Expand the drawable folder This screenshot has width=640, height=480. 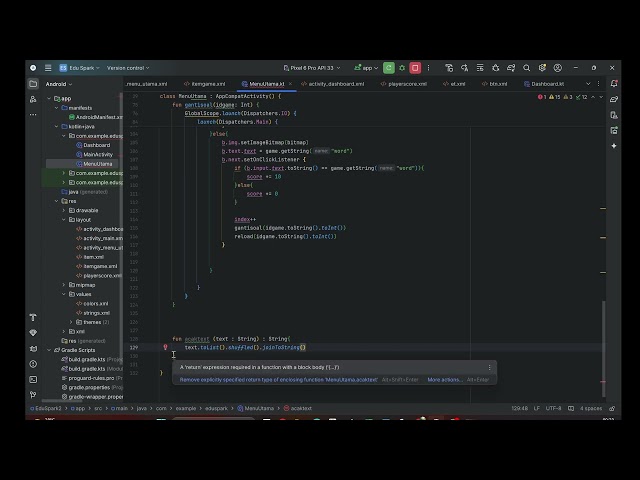point(64,210)
